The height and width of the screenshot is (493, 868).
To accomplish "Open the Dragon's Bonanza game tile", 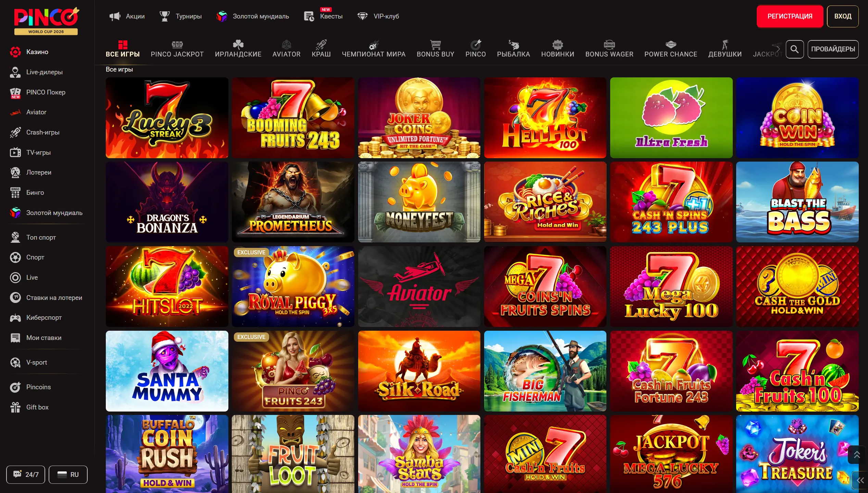I will pos(167,202).
